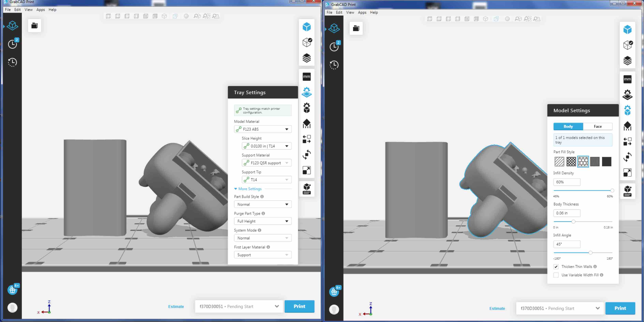Open the Project Panel cube icon, right window

click(334, 28)
